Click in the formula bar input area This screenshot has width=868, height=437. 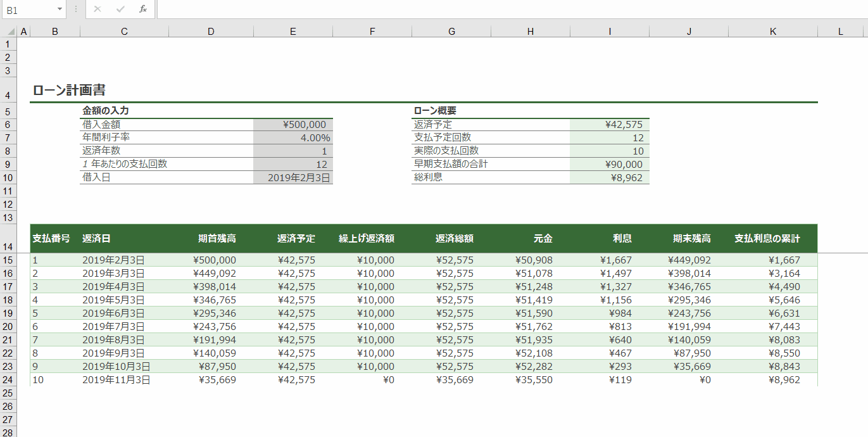coord(512,9)
